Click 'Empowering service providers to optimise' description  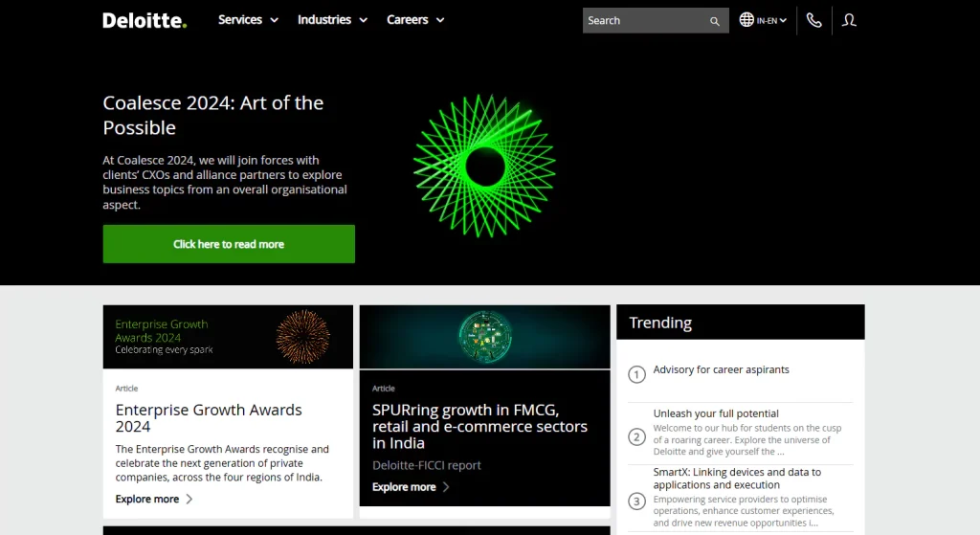click(x=743, y=511)
